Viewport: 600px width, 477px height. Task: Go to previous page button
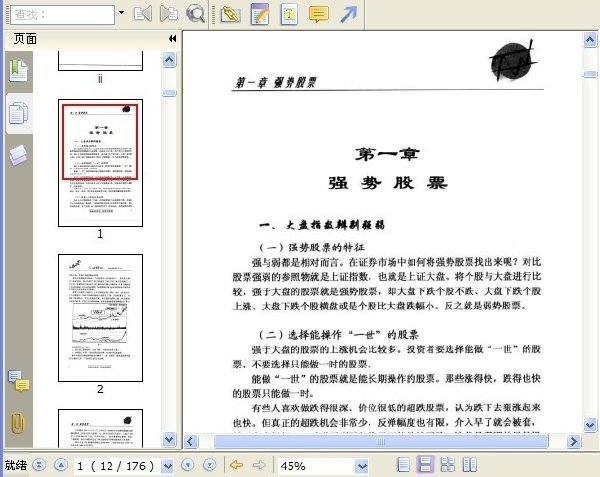pyautogui.click(x=61, y=465)
